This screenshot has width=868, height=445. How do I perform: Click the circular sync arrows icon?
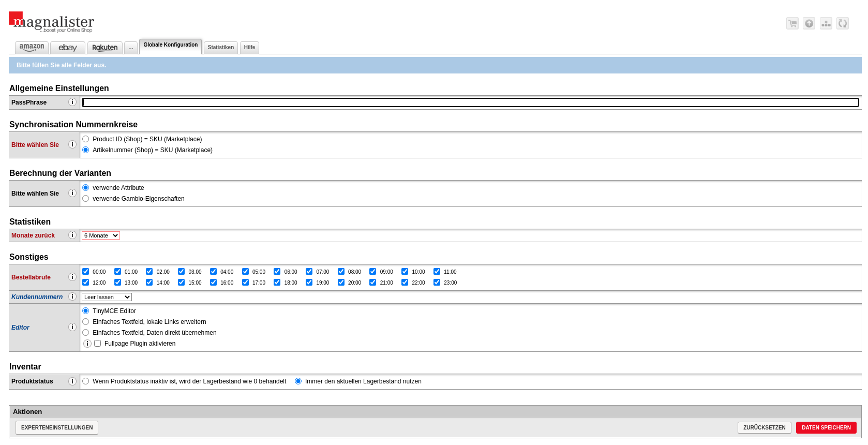(x=843, y=23)
